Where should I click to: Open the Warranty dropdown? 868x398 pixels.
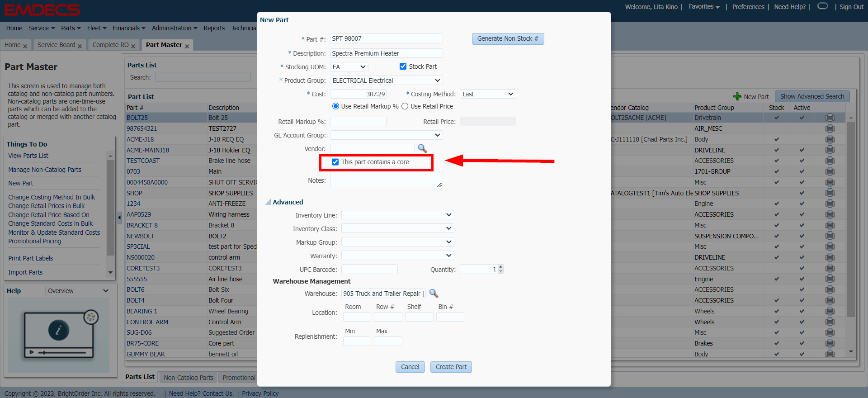coord(397,256)
